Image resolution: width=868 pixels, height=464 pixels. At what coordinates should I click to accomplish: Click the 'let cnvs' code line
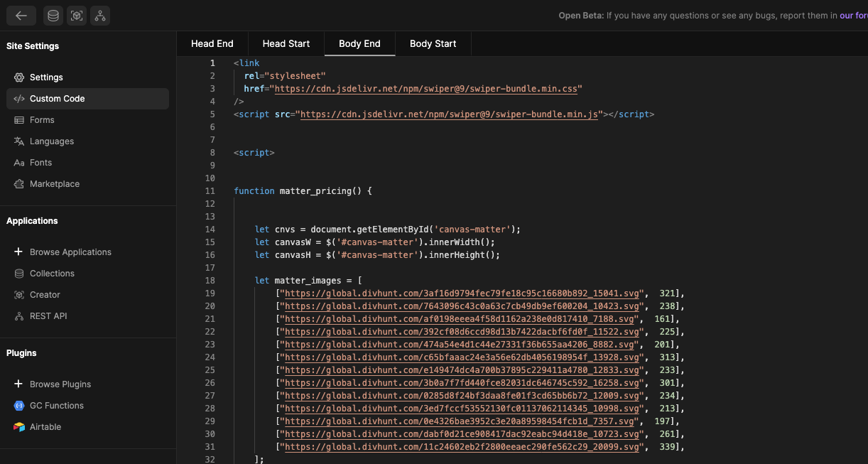tap(388, 230)
